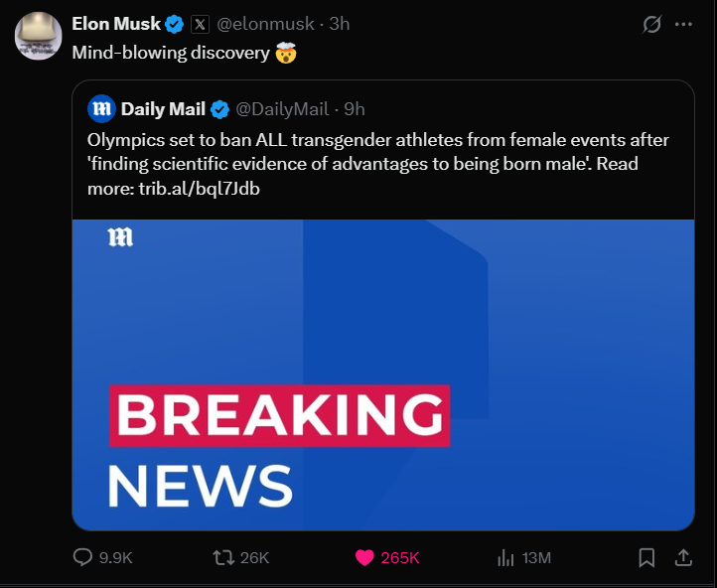Viewport: 717px width, 588px height.
Task: Click the reply icon with 9.9K
Action: tap(83, 558)
